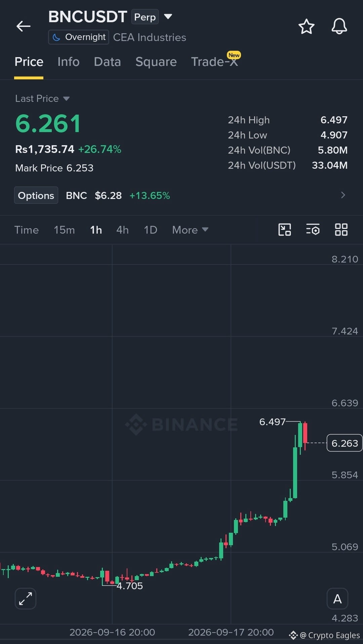Open the grid layout icon
The height and width of the screenshot is (644, 363).
[341, 230]
